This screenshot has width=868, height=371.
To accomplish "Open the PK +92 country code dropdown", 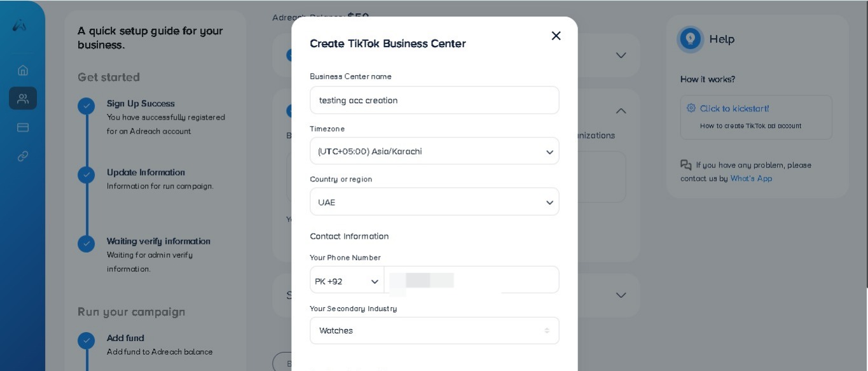I will point(347,281).
